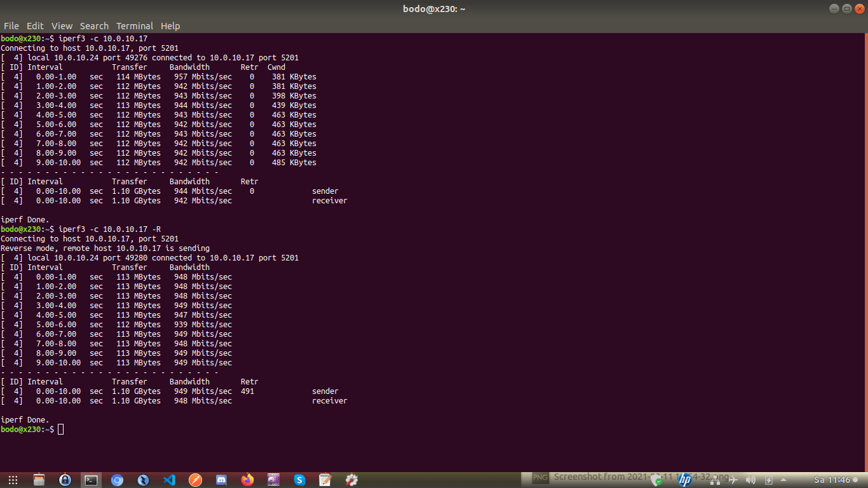Open Discord from the dock
868x488 pixels.
tap(221, 480)
